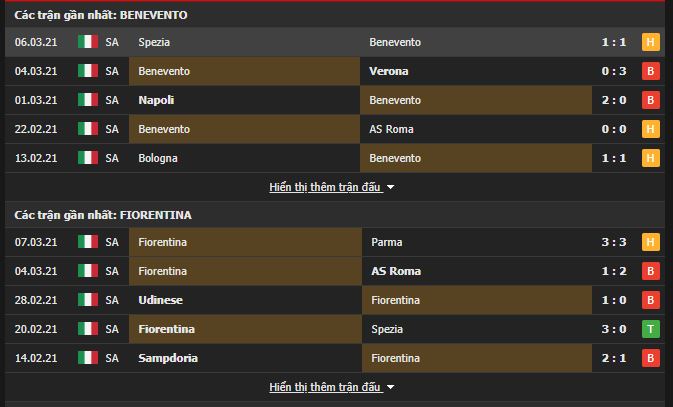Click dropdown arrow beside Fiorentina's show more link

[x=391, y=387]
